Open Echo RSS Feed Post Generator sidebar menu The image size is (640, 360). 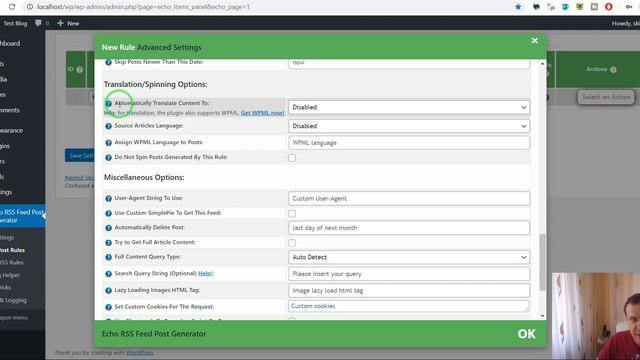pyautogui.click(x=22, y=216)
